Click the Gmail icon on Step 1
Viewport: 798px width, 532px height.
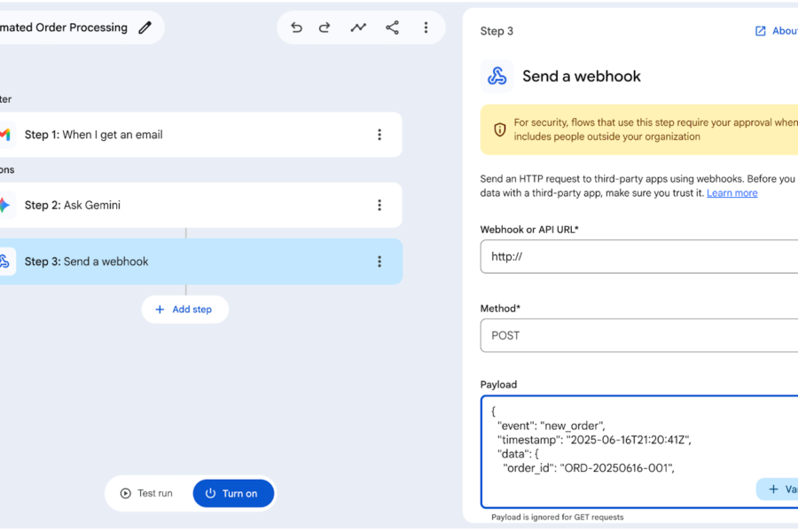coord(5,135)
